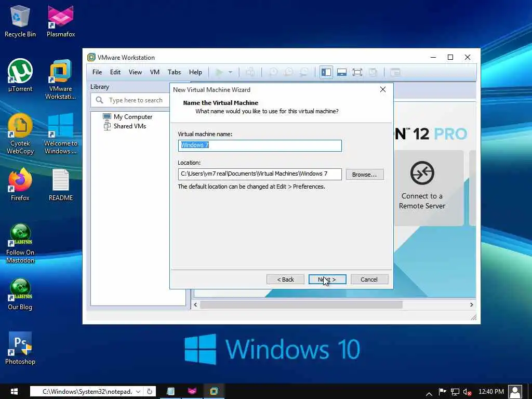Close the New Virtual Machine Wizard dialog
532x399 pixels.
(x=383, y=89)
